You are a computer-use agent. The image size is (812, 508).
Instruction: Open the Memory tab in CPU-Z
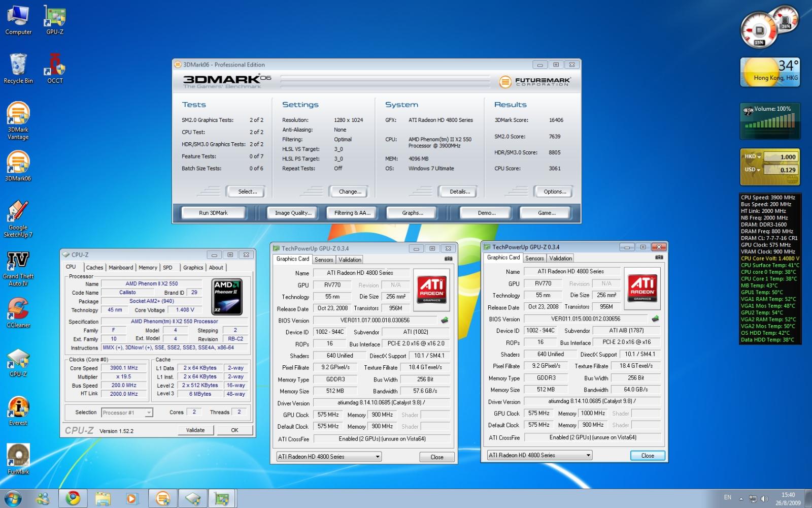pyautogui.click(x=148, y=267)
